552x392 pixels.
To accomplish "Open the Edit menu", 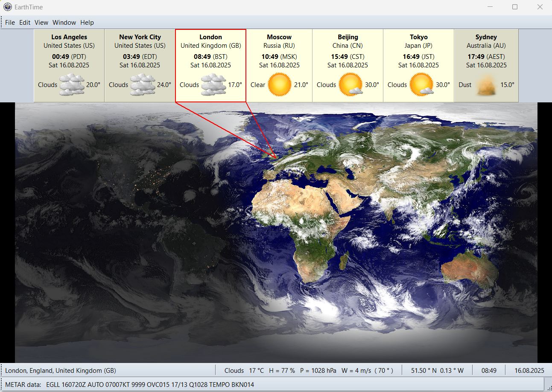I will click(x=25, y=23).
